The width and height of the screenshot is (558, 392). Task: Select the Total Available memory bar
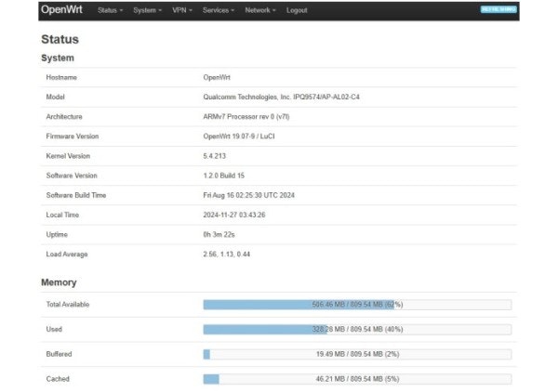pos(357,305)
